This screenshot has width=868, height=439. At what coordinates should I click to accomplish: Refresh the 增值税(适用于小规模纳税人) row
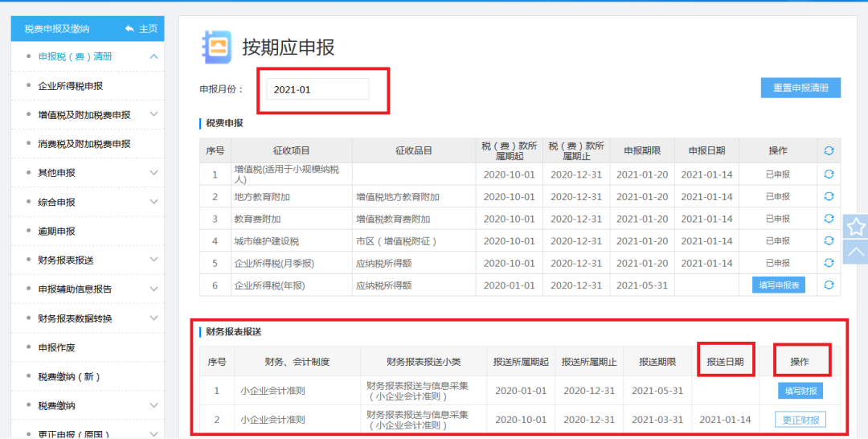pyautogui.click(x=828, y=174)
